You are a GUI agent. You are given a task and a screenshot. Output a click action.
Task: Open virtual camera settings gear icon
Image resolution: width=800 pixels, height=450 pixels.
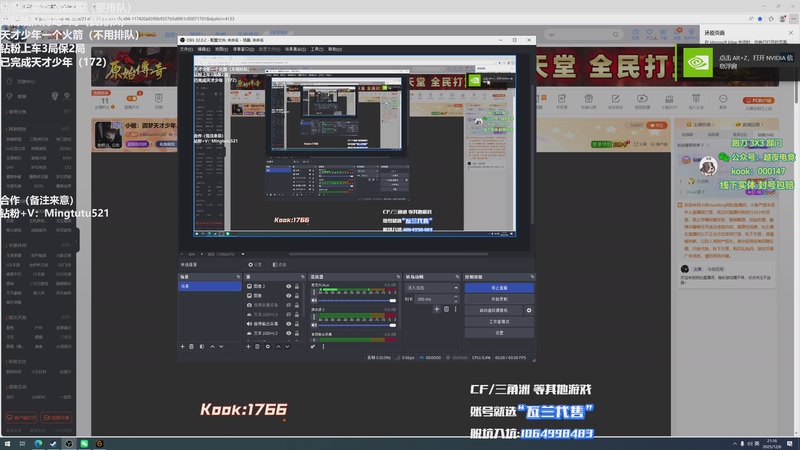529,310
